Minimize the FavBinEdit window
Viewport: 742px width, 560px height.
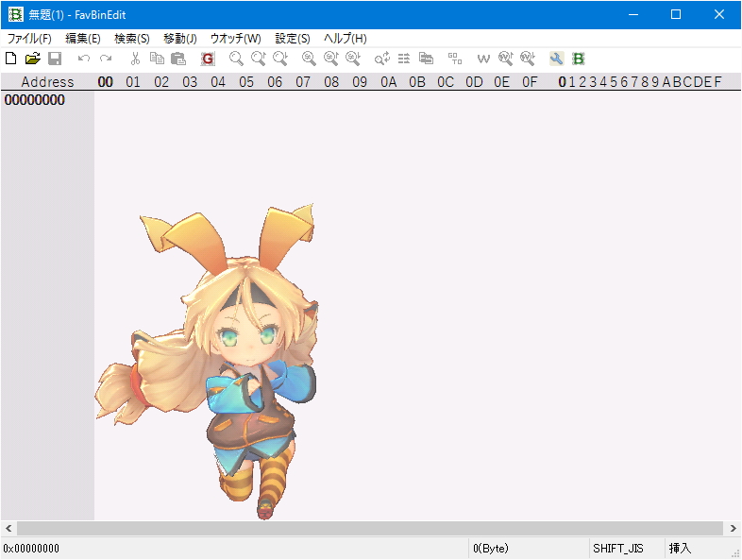633,15
